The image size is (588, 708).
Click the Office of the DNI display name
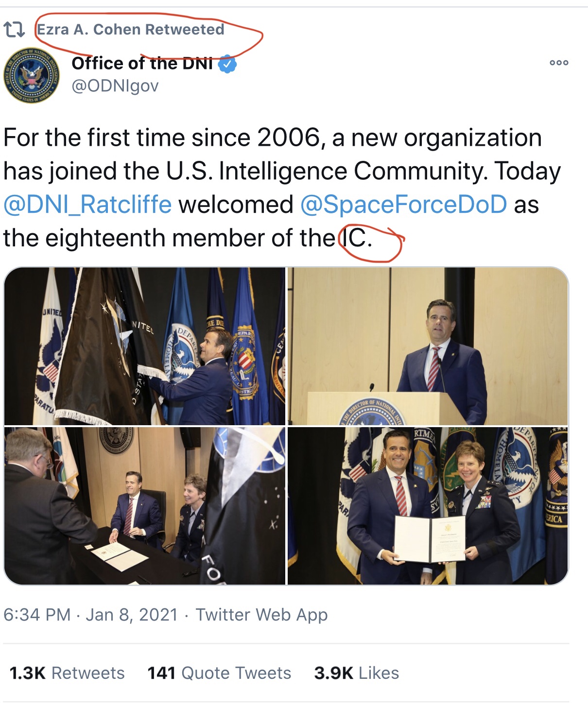point(142,63)
